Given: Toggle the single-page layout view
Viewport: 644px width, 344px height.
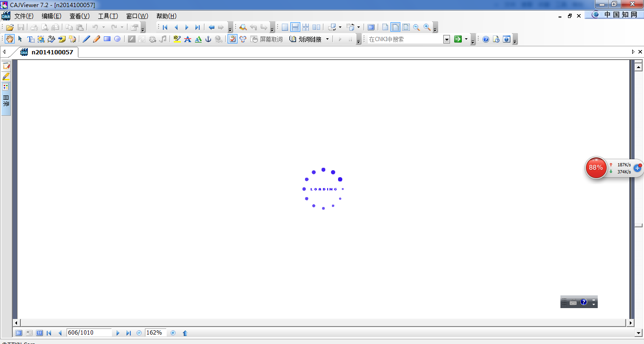Looking at the screenshot, I should [285, 27].
